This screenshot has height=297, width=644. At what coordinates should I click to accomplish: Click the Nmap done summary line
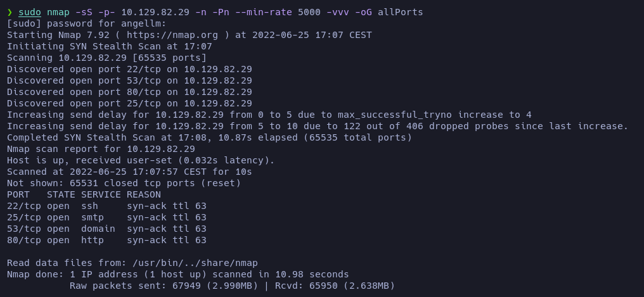pyautogui.click(x=177, y=274)
